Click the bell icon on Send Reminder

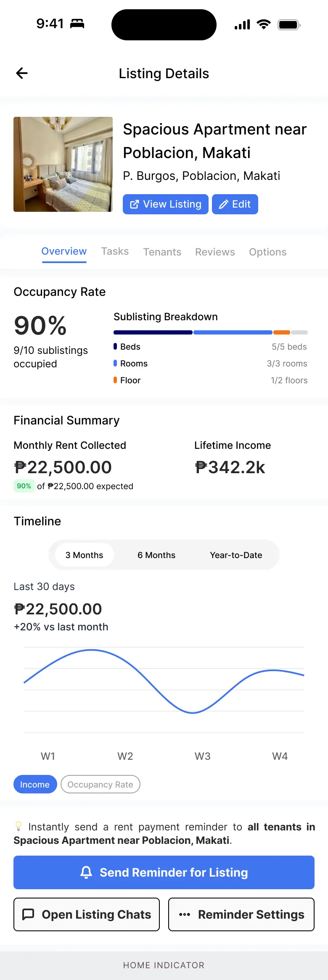pos(86,872)
